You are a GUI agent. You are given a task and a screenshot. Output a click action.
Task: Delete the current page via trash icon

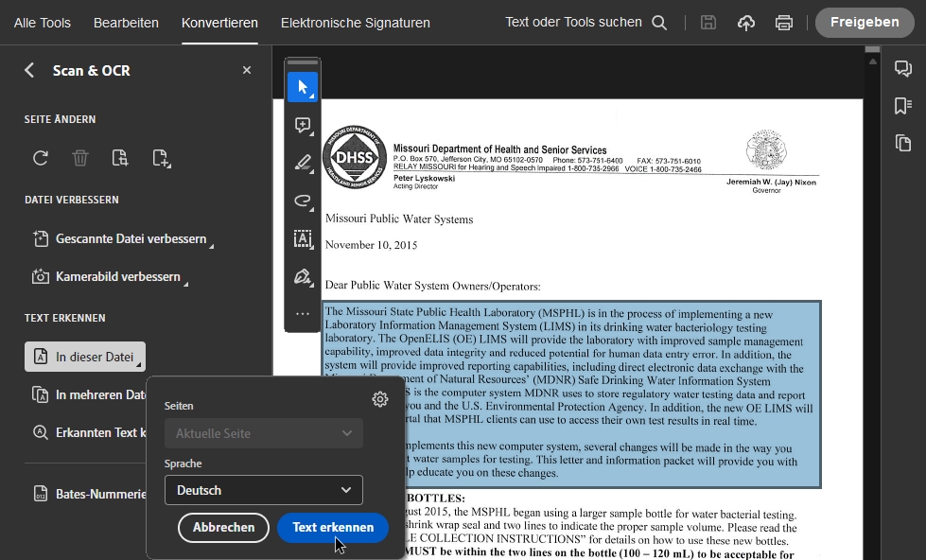tap(79, 158)
